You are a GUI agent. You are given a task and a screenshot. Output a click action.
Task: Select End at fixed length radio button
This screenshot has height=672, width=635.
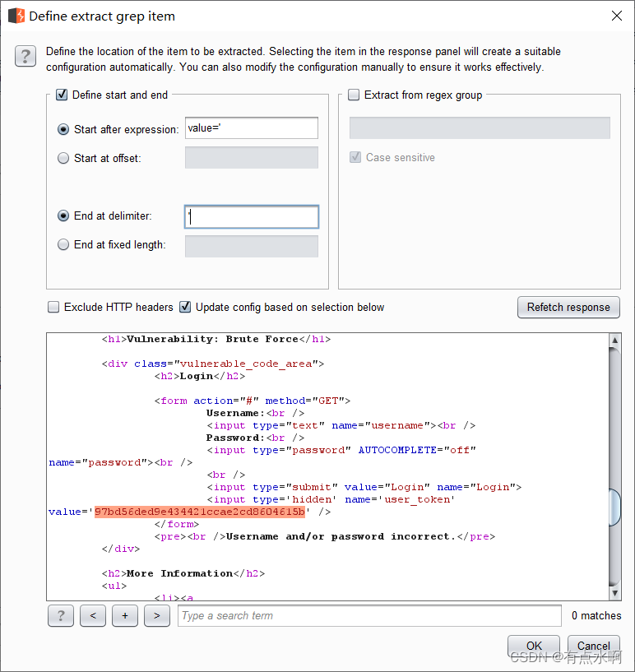pos(63,245)
